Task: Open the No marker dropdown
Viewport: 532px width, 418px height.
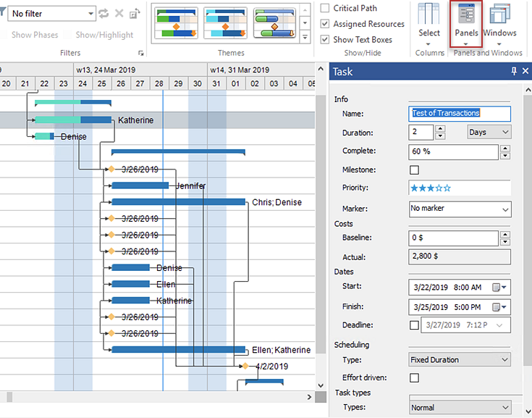Action: point(460,209)
